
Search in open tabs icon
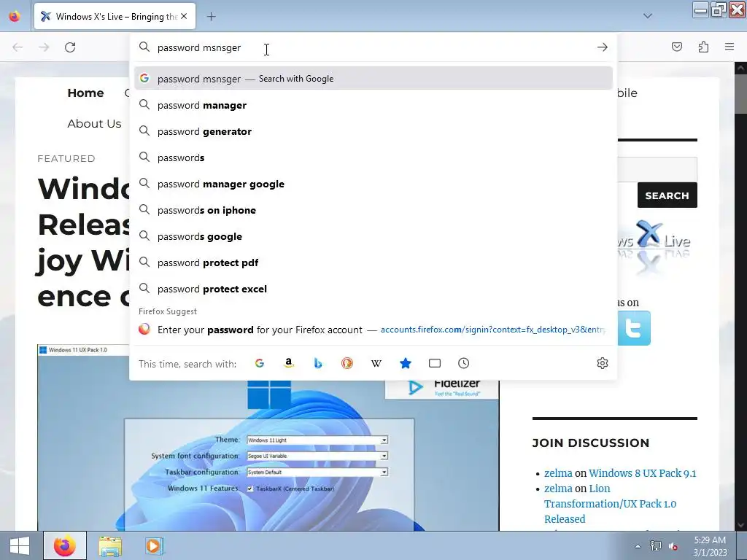tap(435, 363)
